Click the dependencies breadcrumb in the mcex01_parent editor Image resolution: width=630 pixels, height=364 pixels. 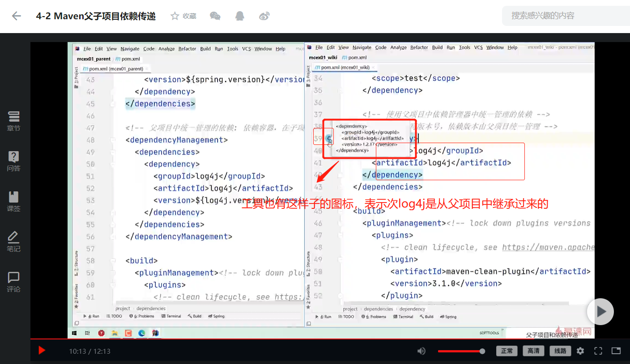click(151, 309)
